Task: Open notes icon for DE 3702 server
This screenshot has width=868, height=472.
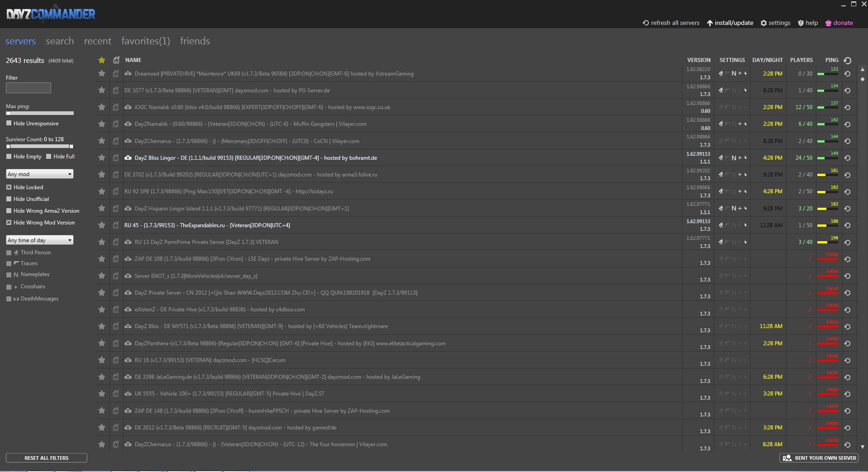Action: [x=116, y=174]
